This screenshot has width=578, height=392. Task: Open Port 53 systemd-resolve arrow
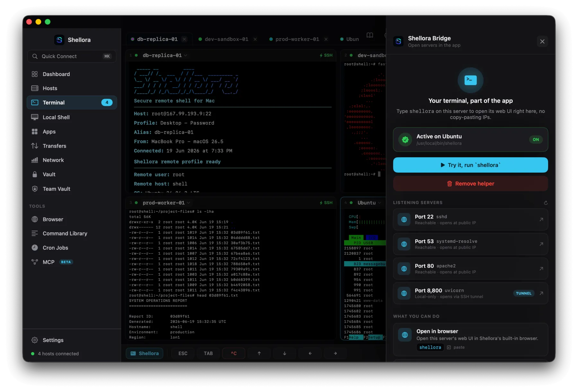point(541,244)
